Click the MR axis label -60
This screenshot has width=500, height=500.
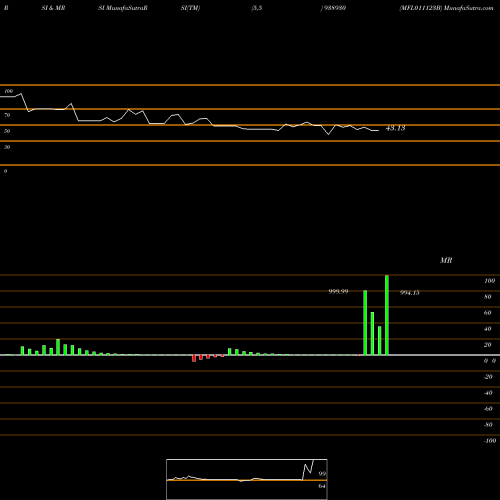pos(488,409)
